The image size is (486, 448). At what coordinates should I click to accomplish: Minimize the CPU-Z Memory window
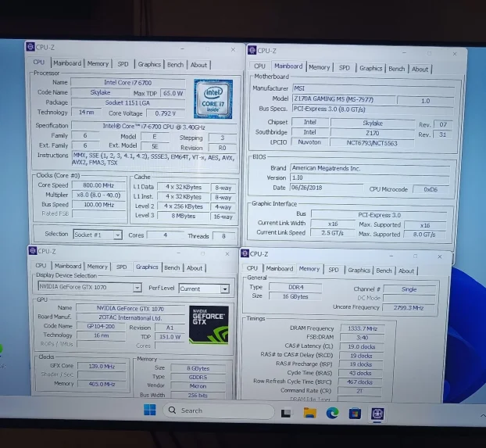tap(391, 256)
